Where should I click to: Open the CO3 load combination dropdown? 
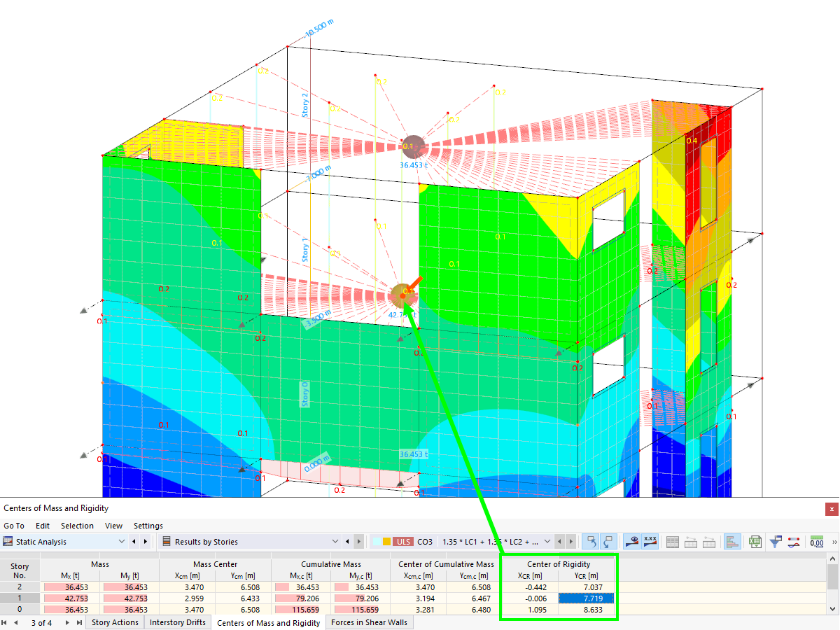click(548, 540)
